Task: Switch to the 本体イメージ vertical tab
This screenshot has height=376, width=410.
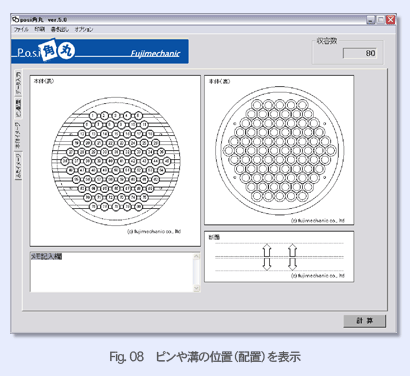Action: (18, 135)
